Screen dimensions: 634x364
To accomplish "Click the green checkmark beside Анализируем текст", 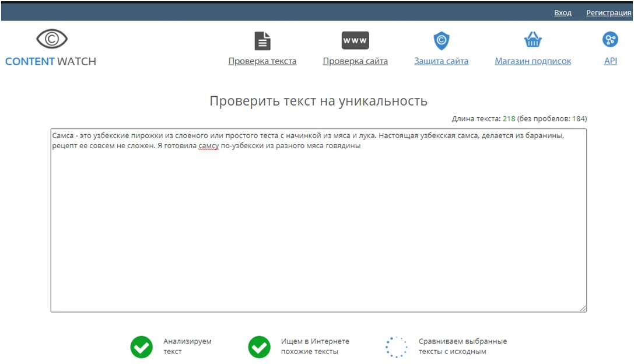I will [x=141, y=346].
